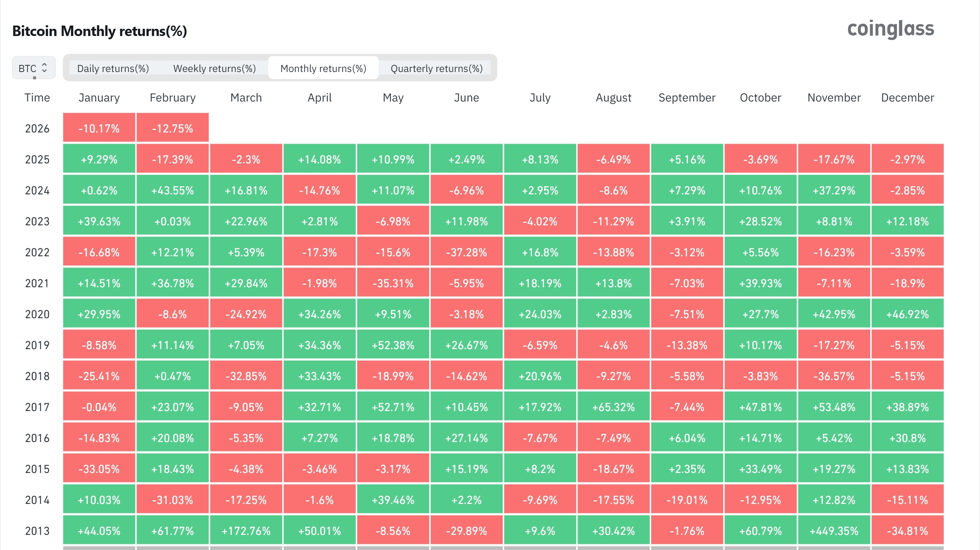Click the 2024 February +43.55% cell
The width and height of the screenshot is (980, 550).
click(x=172, y=190)
